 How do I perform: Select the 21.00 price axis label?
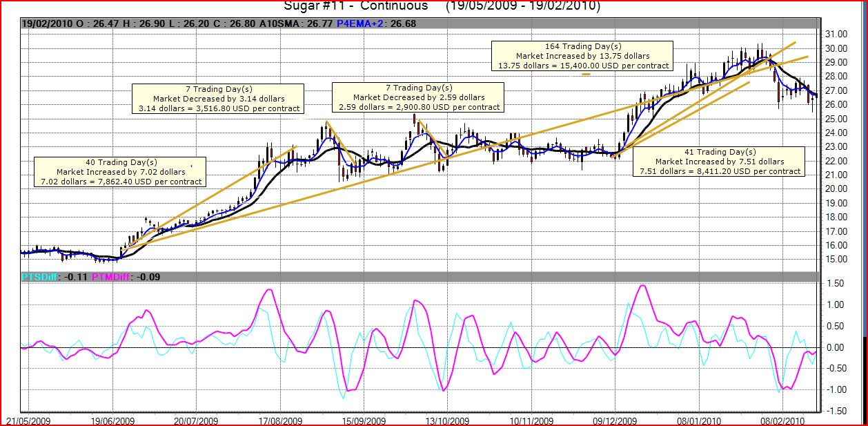tap(836, 175)
